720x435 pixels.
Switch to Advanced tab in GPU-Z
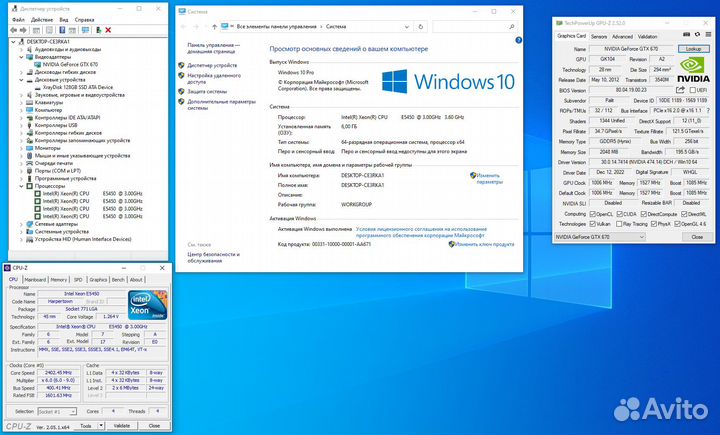coord(622,36)
